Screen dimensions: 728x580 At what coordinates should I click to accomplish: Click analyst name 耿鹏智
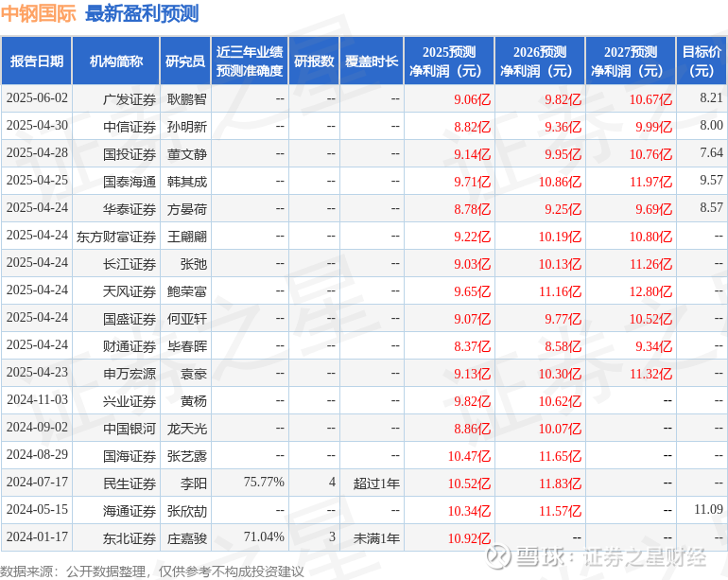(x=186, y=99)
